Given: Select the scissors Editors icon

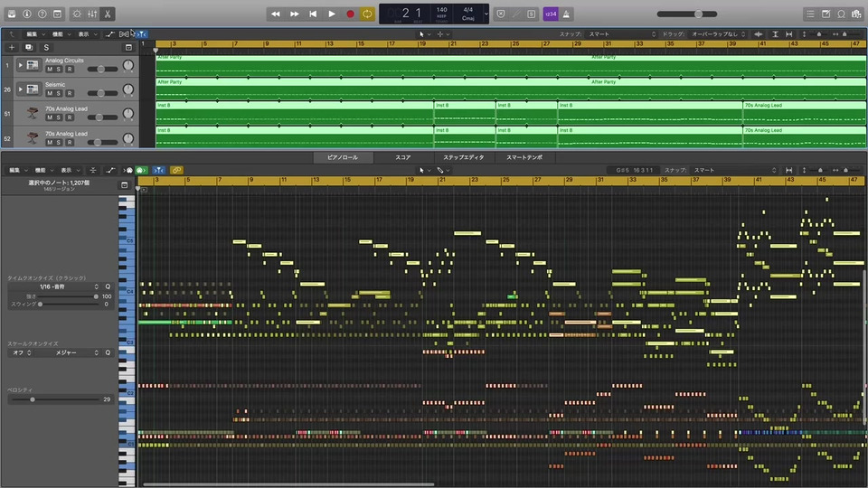Looking at the screenshot, I should pos(107,14).
